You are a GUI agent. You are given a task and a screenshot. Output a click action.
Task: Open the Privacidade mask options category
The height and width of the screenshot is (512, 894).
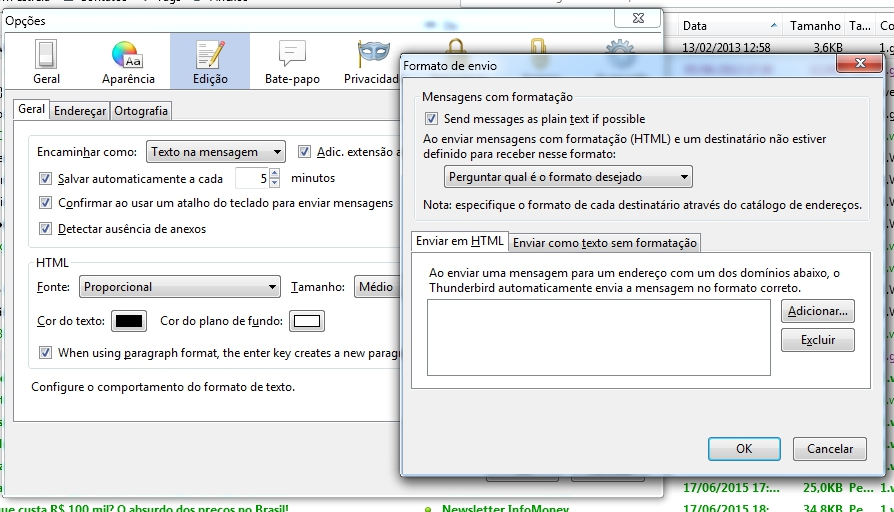click(371, 61)
